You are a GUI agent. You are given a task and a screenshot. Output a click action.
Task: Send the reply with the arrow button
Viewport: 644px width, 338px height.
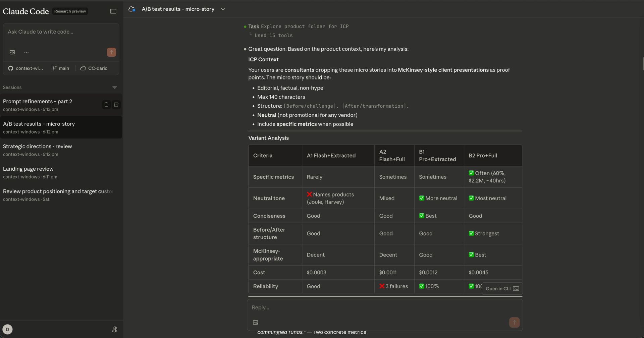pos(514,322)
